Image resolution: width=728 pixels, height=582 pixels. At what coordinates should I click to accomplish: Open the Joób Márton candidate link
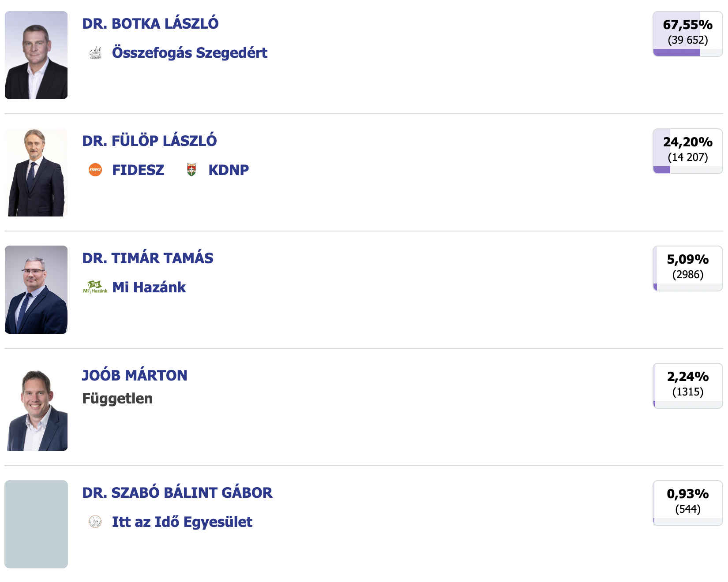click(135, 376)
